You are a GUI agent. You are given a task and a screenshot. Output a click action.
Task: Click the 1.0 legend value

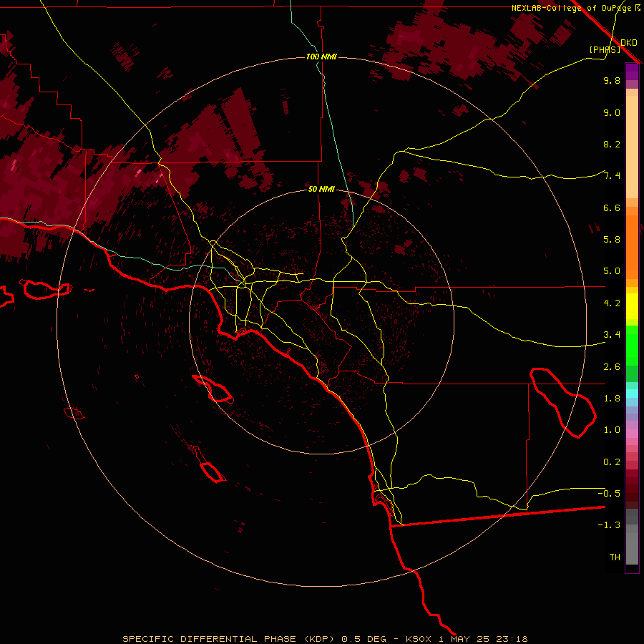pyautogui.click(x=612, y=430)
